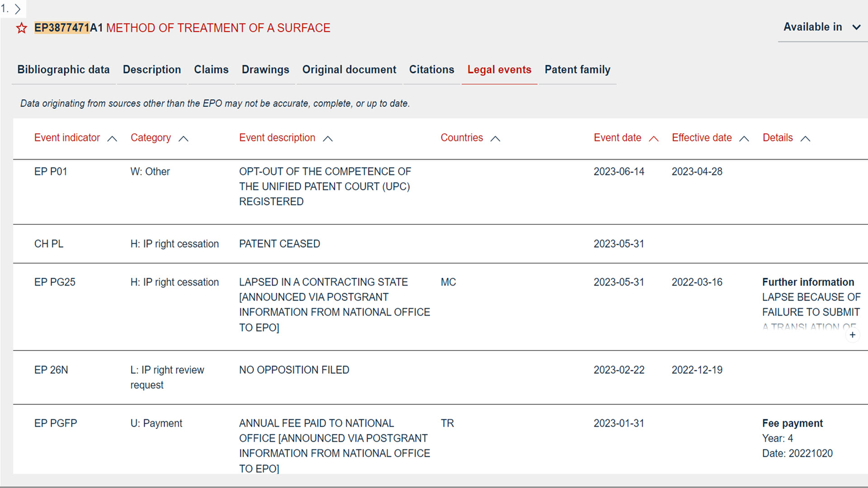Screen dimensions: 868x488
Task: View the Drawings tab
Action: 265,70
